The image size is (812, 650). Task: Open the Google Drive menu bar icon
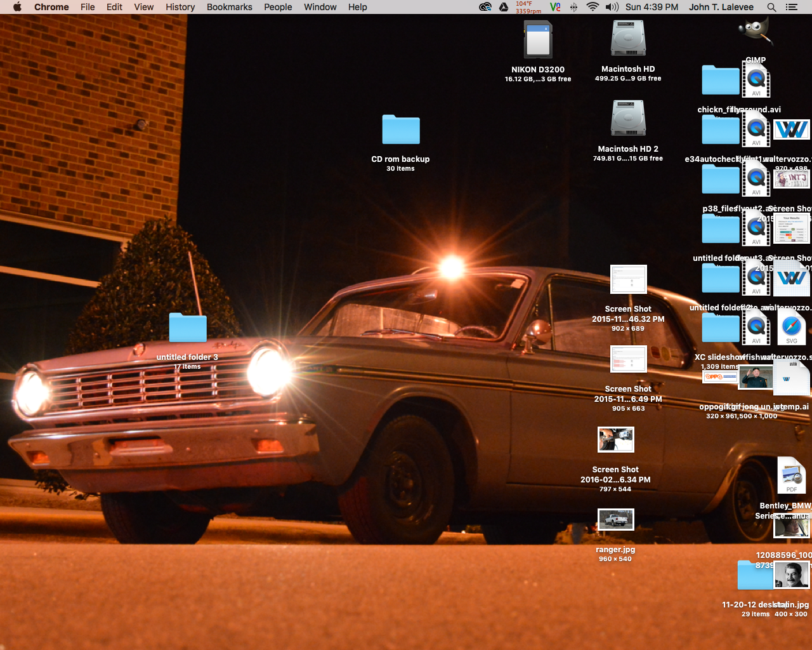pyautogui.click(x=504, y=7)
